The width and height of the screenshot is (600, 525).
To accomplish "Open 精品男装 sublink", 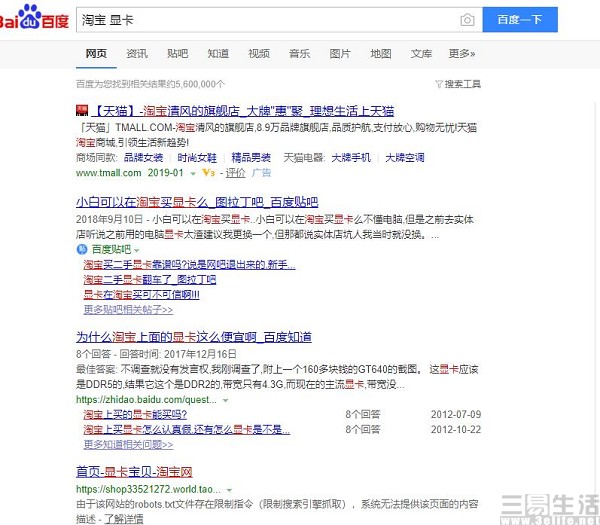I will click(x=251, y=158).
